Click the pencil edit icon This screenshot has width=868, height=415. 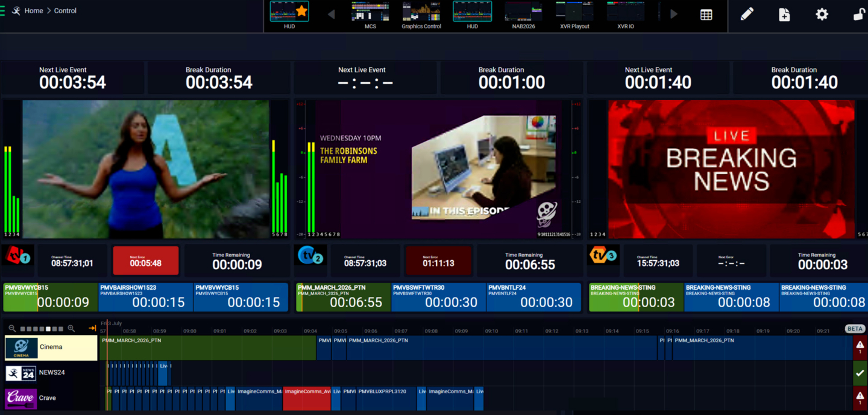click(x=747, y=14)
